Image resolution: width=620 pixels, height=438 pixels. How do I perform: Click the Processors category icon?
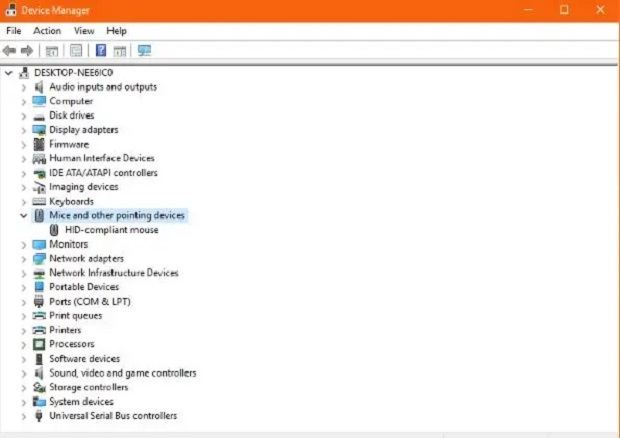39,344
